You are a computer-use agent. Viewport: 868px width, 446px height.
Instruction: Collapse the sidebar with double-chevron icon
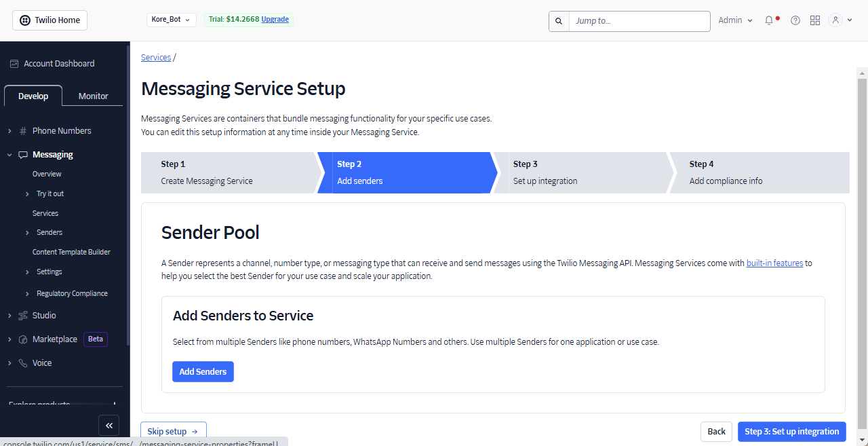tap(108, 425)
